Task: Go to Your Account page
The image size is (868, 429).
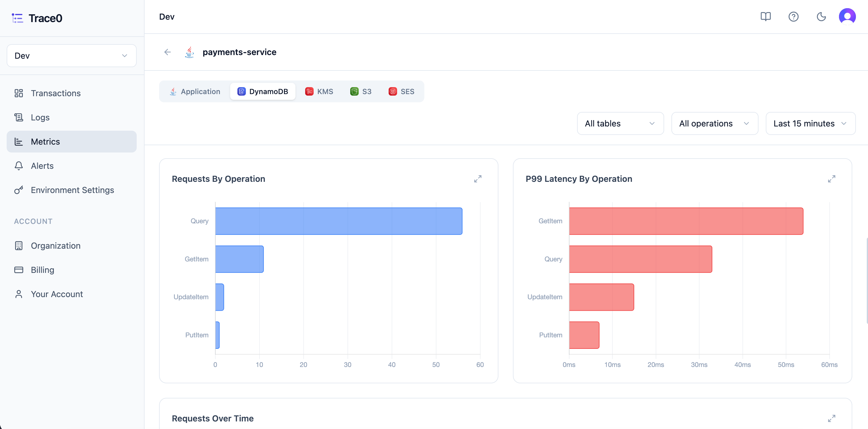Action: [71, 294]
